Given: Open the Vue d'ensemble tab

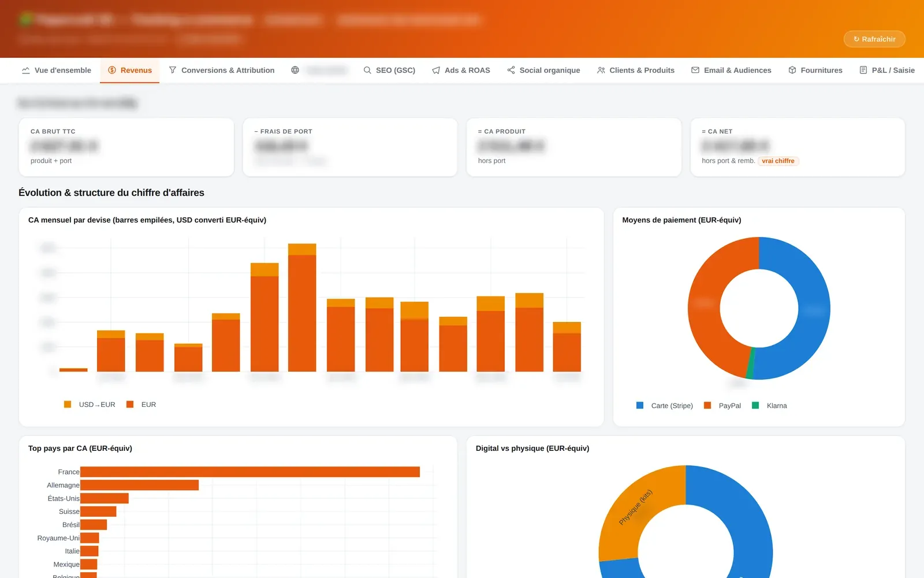Looking at the screenshot, I should 57,70.
